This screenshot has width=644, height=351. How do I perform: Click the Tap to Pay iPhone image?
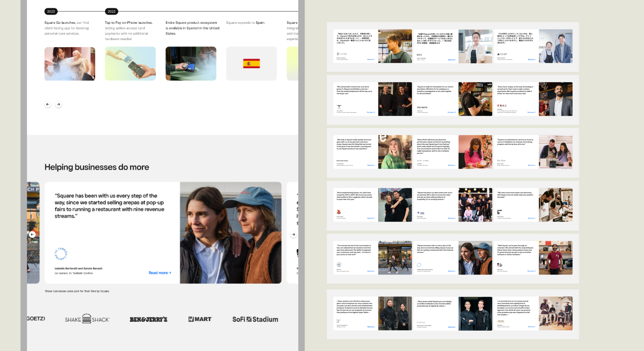point(130,63)
